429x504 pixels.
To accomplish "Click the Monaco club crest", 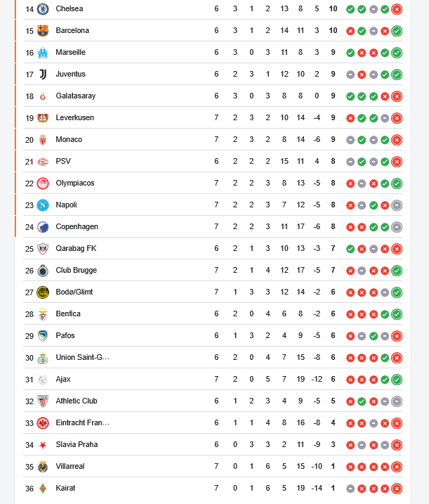I will coord(43,139).
